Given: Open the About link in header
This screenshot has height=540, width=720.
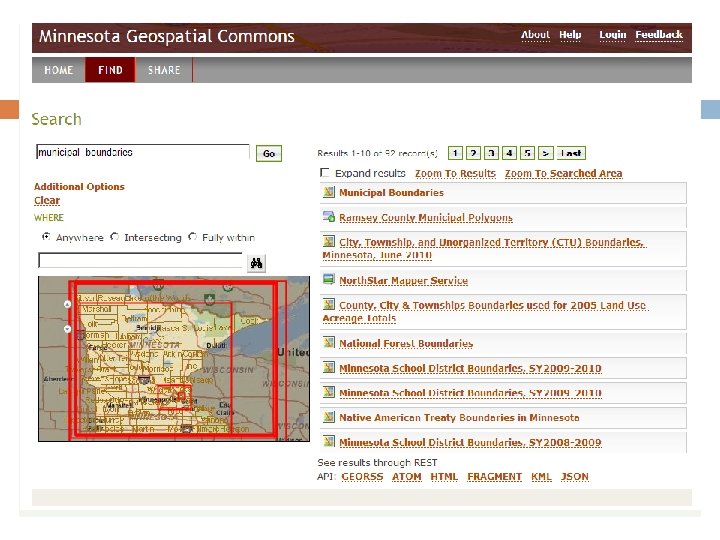Looking at the screenshot, I should pyautogui.click(x=535, y=35).
